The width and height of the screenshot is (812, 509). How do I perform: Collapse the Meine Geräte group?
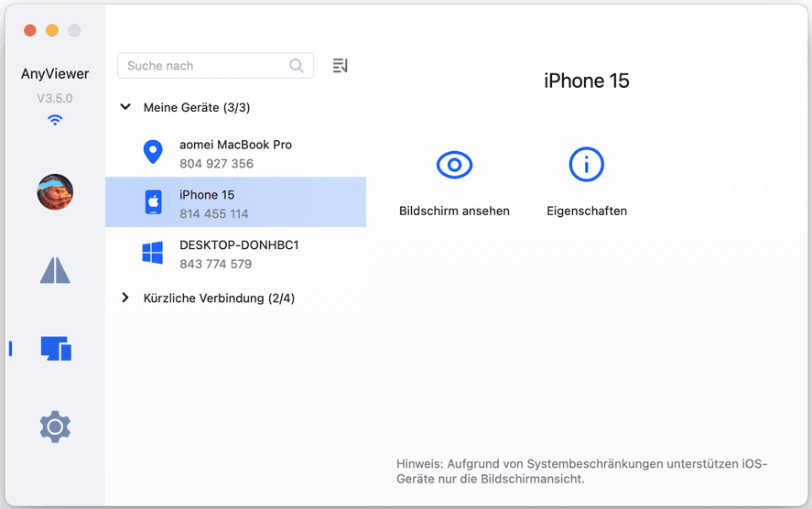point(125,107)
